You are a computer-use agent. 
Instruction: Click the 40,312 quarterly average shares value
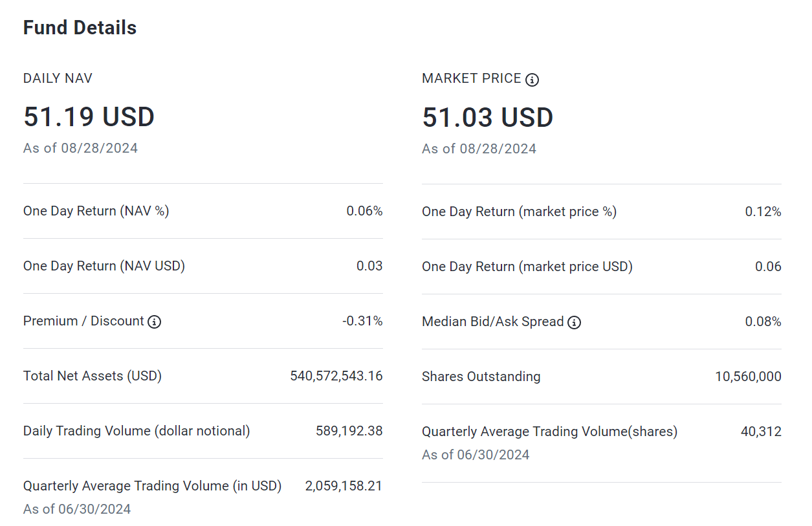pos(761,432)
